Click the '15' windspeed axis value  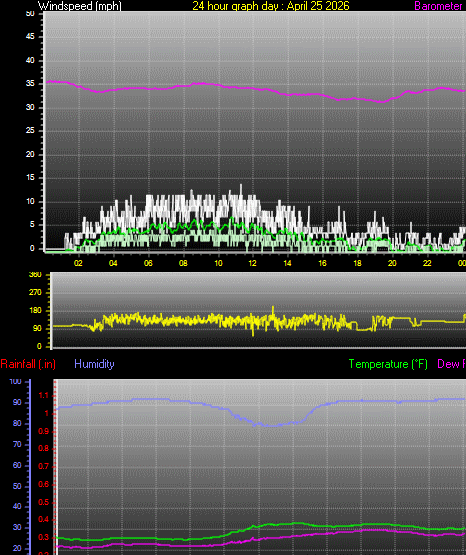(x=30, y=178)
